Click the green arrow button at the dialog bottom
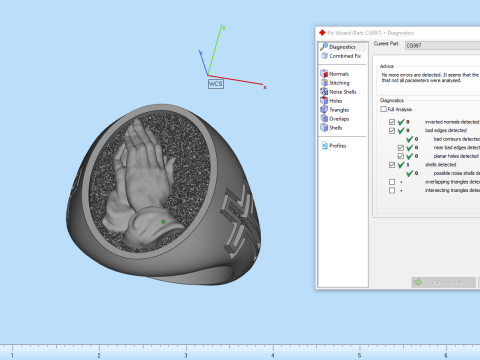This screenshot has width=480, height=360. 443,282
